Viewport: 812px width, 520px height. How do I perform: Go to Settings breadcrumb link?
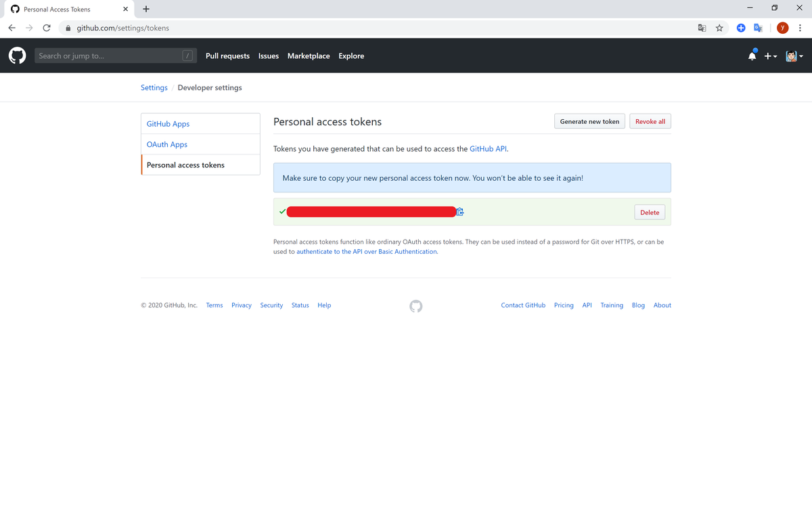[154, 87]
